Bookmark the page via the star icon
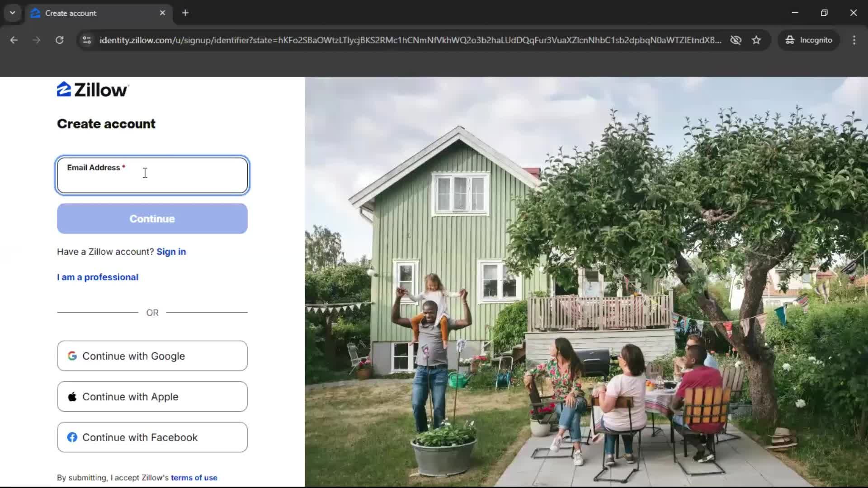Viewport: 868px width, 488px height. 757,40
